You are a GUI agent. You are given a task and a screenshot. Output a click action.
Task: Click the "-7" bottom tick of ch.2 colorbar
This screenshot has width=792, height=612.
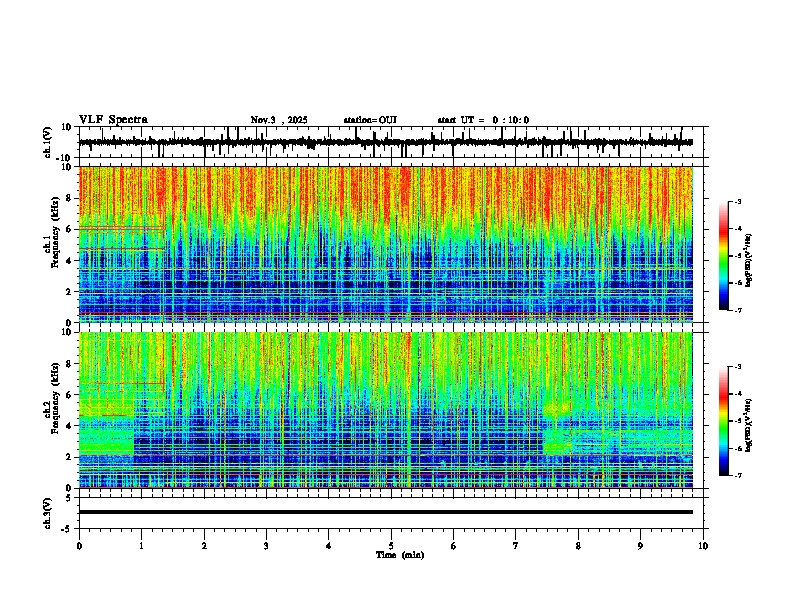pos(737,475)
